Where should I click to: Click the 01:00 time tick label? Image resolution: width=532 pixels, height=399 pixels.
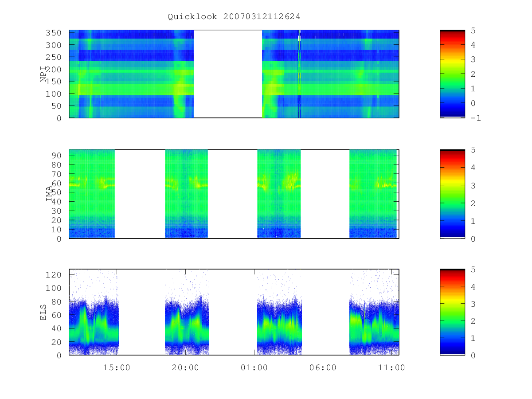[x=254, y=368]
